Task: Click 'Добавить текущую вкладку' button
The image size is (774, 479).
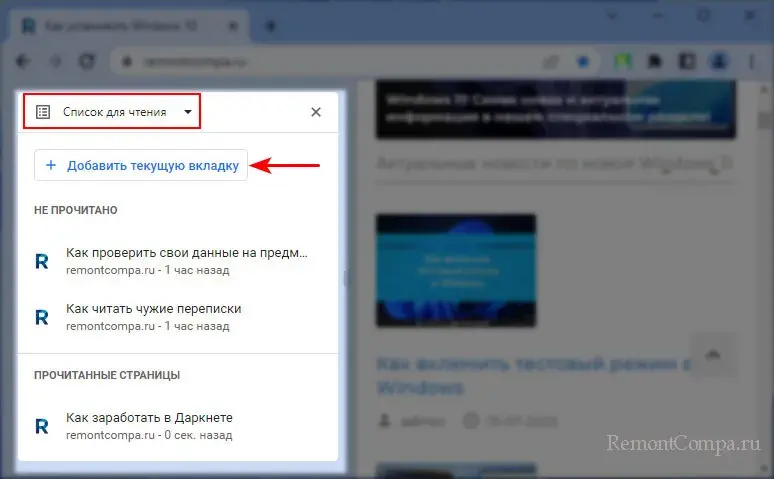Action: [141, 165]
